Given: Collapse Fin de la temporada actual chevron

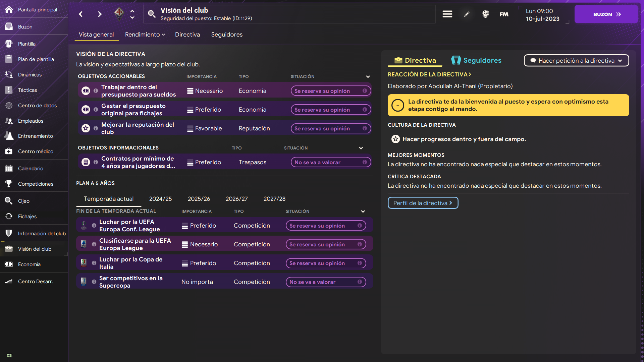Looking at the screenshot, I should pyautogui.click(x=363, y=212).
